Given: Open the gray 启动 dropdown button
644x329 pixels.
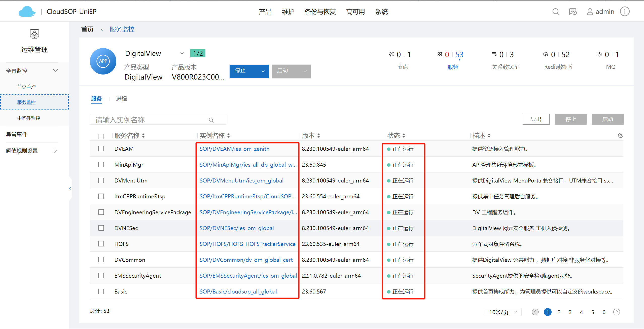Looking at the screenshot, I should click(291, 71).
